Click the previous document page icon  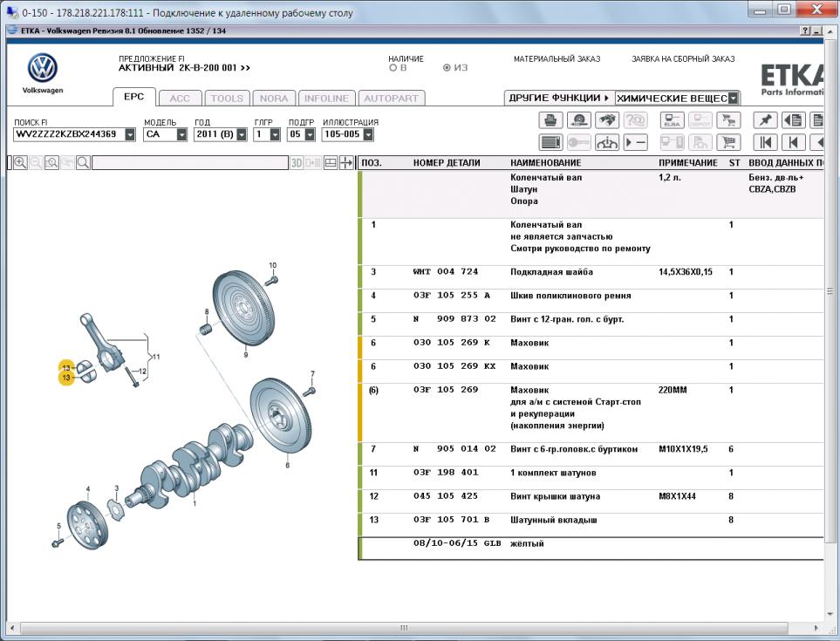pyautogui.click(x=794, y=120)
